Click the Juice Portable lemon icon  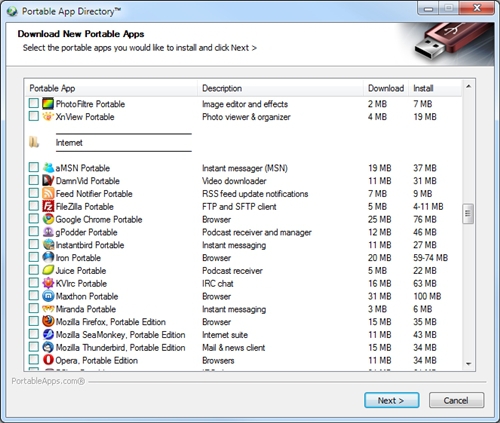[48, 271]
